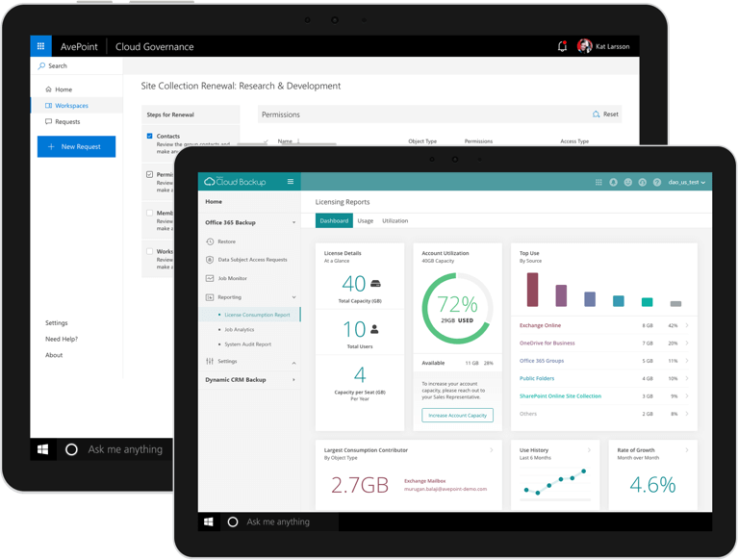Open Kat Larsson profile avatar

coord(585,46)
